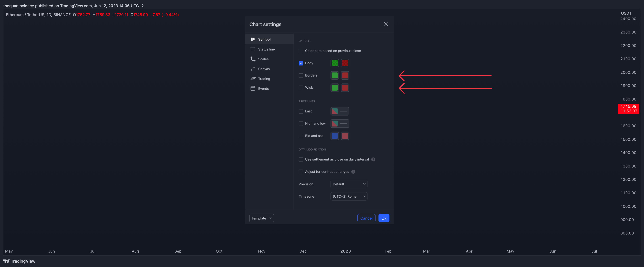Enable the Bid and ask checkbox
This screenshot has width=644, height=267.
301,136
